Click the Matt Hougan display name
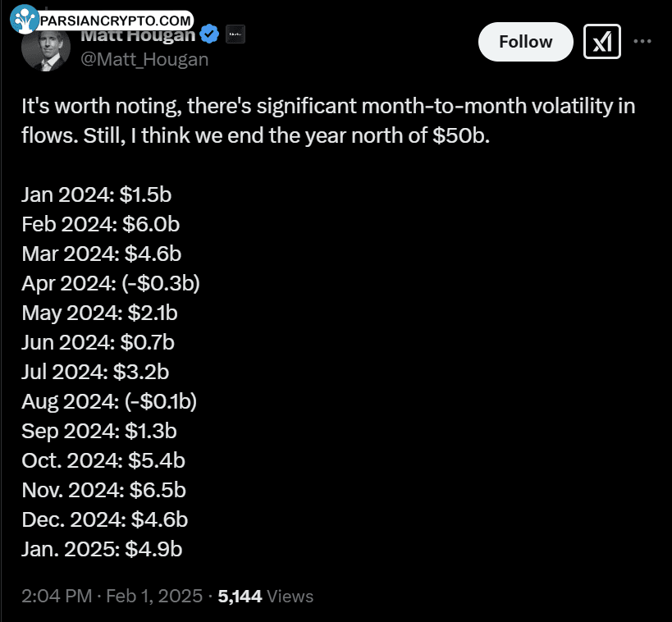Screen dimensions: 672x622 [x=138, y=35]
